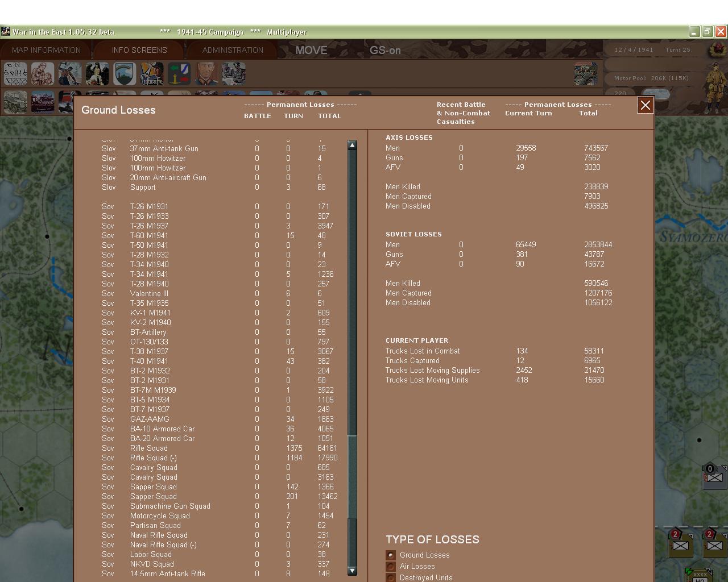Screen dimensions: 728x582
Task: Select the rainbow shield badge icon
Action: (125, 74)
